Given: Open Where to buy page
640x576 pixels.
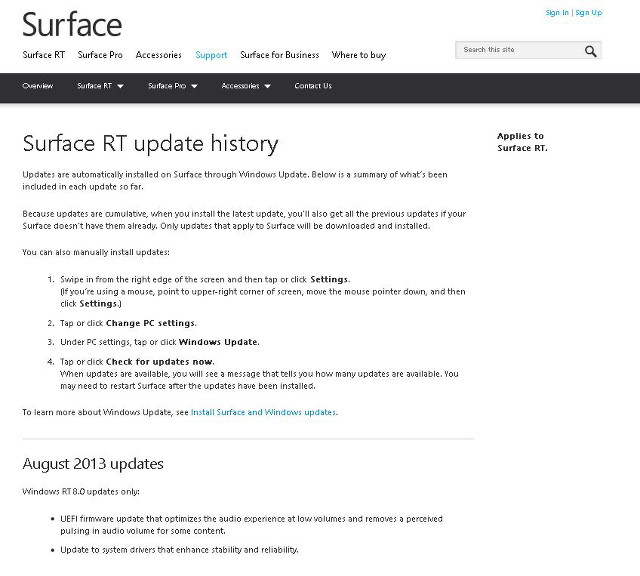Looking at the screenshot, I should 359,55.
